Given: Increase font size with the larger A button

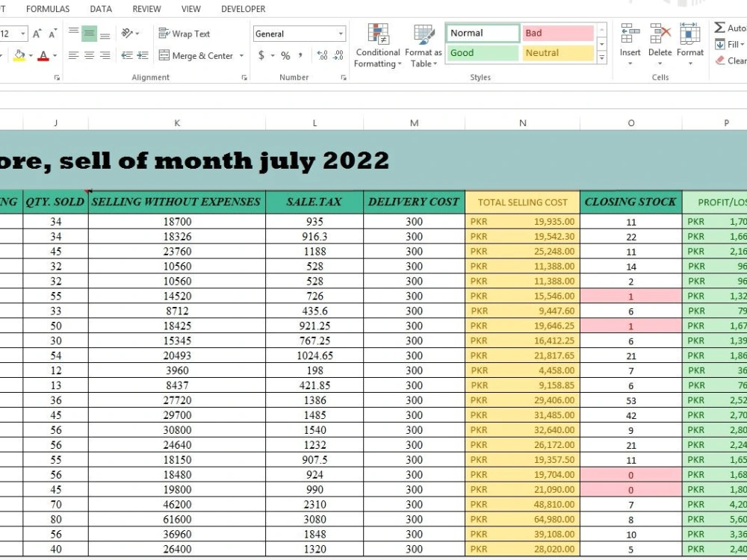Looking at the screenshot, I should (x=37, y=34).
